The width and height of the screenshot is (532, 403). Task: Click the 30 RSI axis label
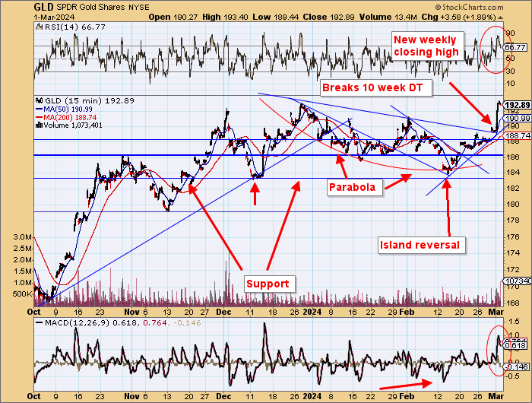coord(511,71)
